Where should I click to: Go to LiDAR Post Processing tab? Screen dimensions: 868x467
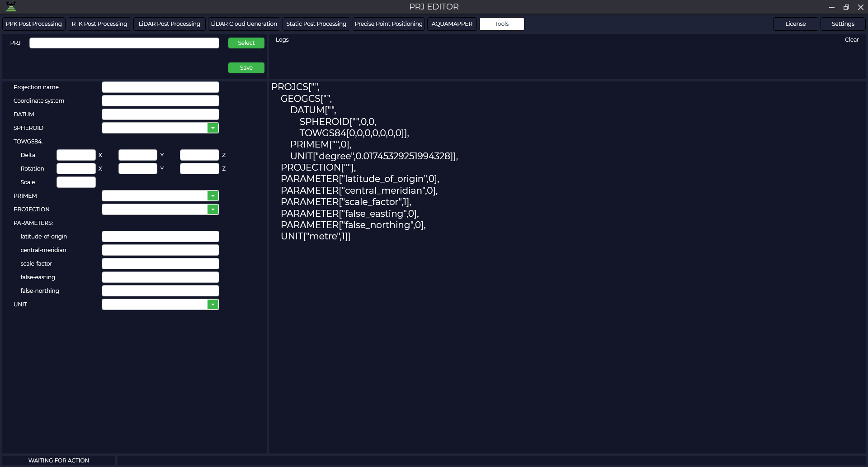coord(170,24)
